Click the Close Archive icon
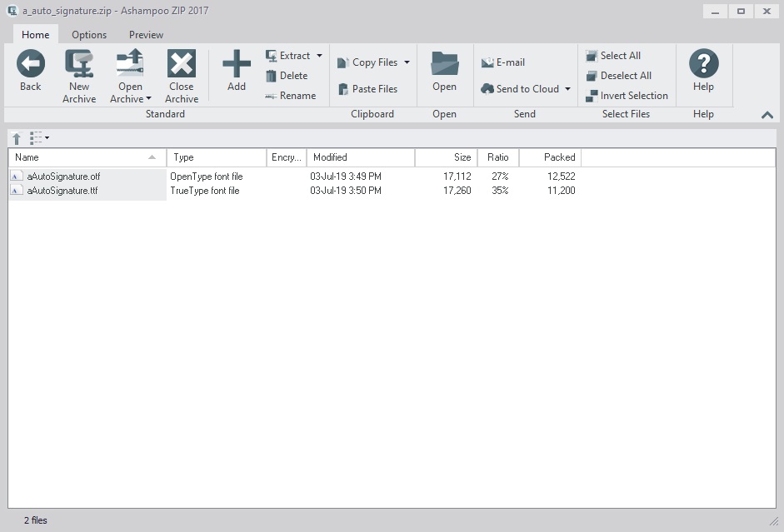This screenshot has height=532, width=784. [x=181, y=64]
